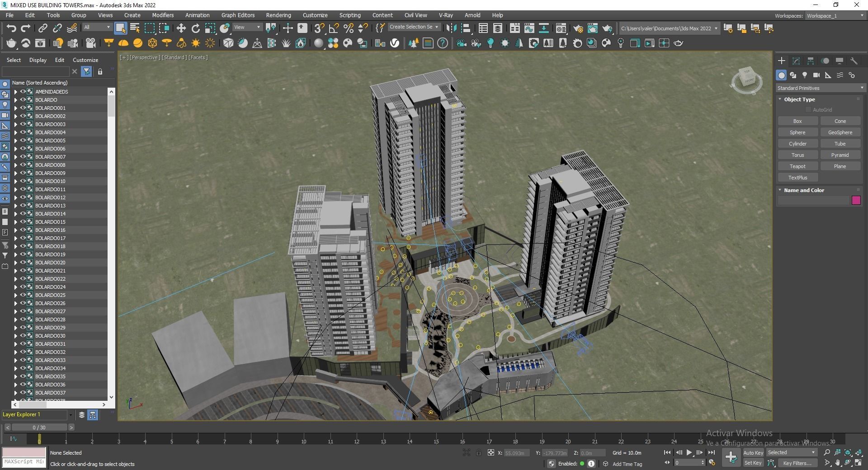Open Key Filters settings
Screen dimensions: 868x470
pos(797,463)
